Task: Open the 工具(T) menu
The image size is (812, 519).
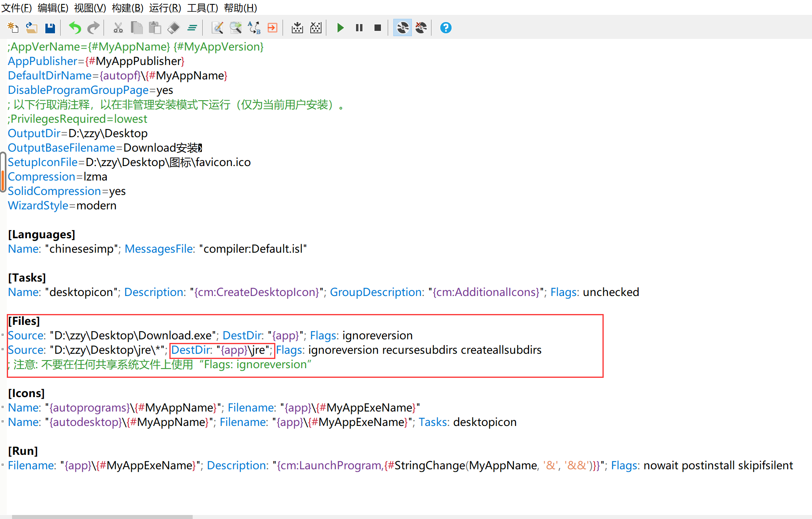Action: pos(202,8)
